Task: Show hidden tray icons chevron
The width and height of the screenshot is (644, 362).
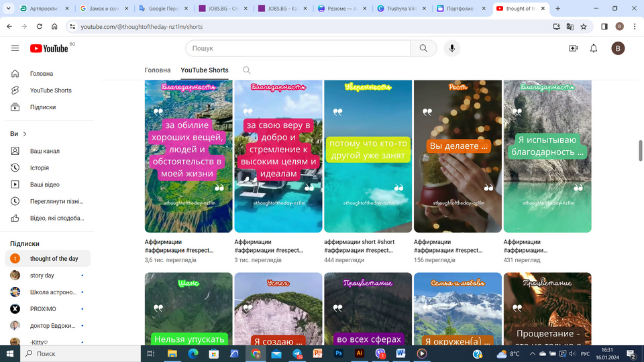Action: coord(532,353)
